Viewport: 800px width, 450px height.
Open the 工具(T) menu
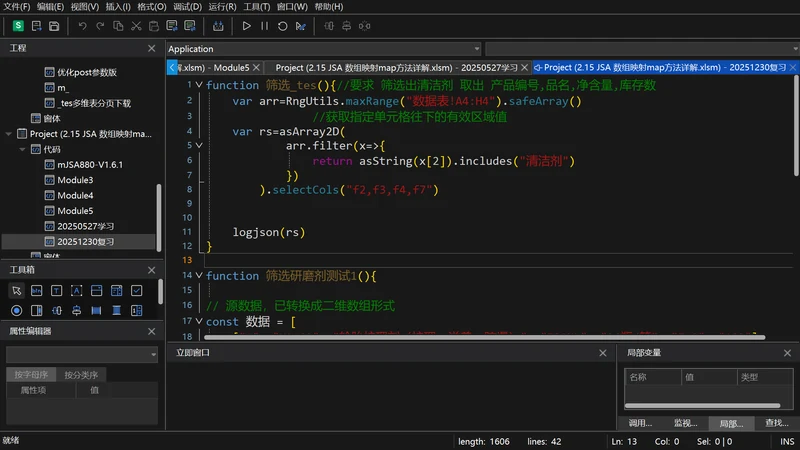click(257, 7)
